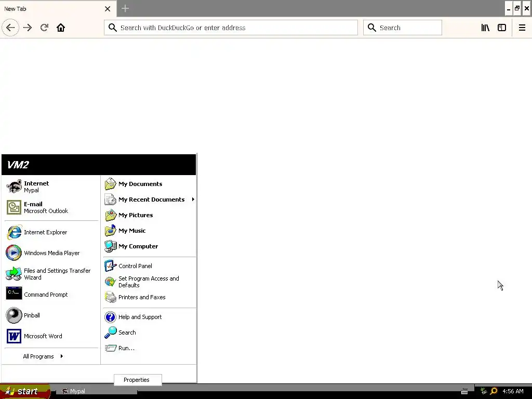Go back using the browser back arrow

(10, 28)
